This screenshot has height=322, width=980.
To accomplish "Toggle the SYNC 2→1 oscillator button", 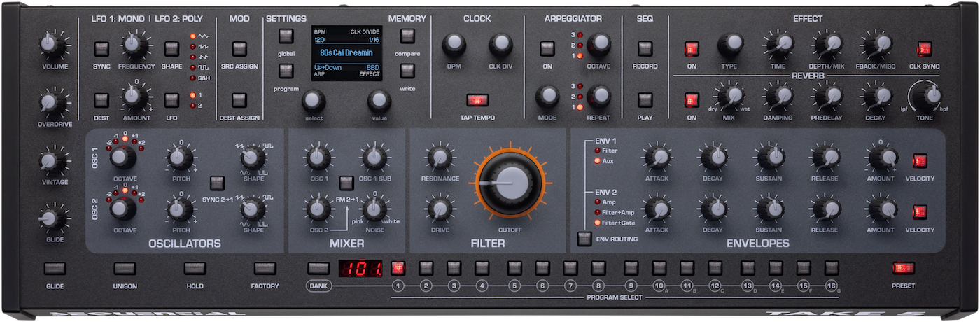I will (217, 183).
